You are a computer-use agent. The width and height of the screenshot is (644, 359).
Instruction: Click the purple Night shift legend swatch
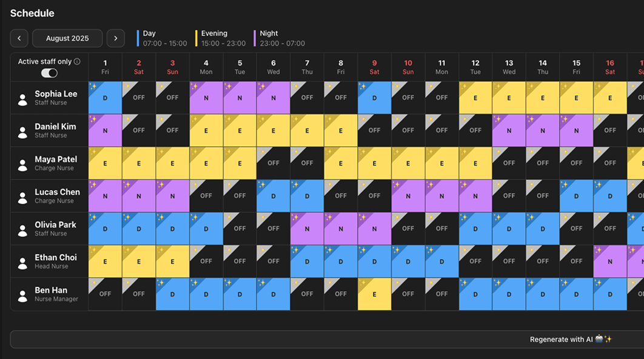[255, 38]
